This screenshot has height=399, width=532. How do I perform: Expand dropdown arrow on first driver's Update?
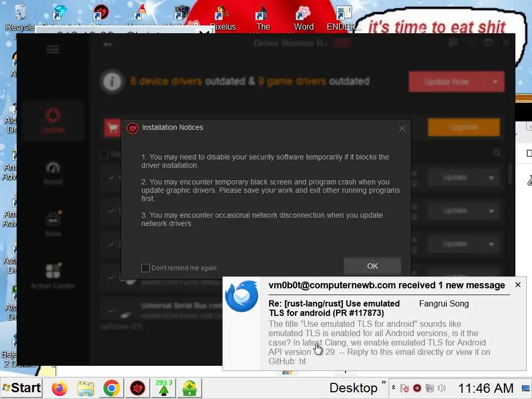coord(491,178)
